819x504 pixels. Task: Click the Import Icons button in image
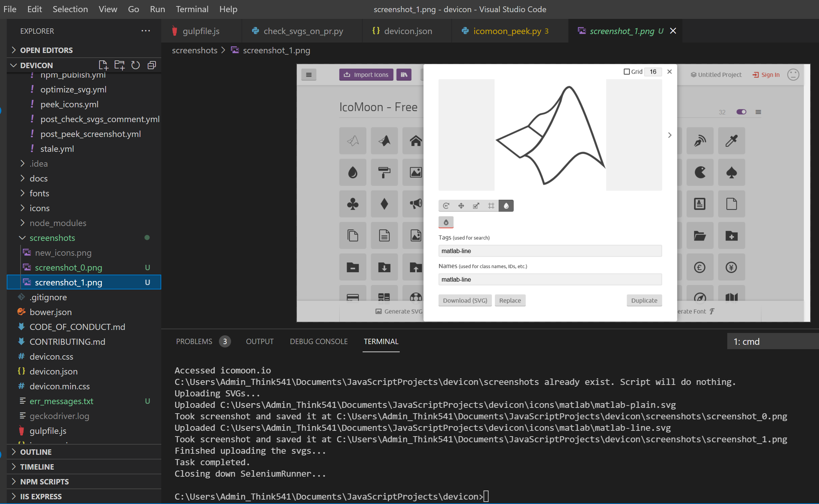(366, 75)
